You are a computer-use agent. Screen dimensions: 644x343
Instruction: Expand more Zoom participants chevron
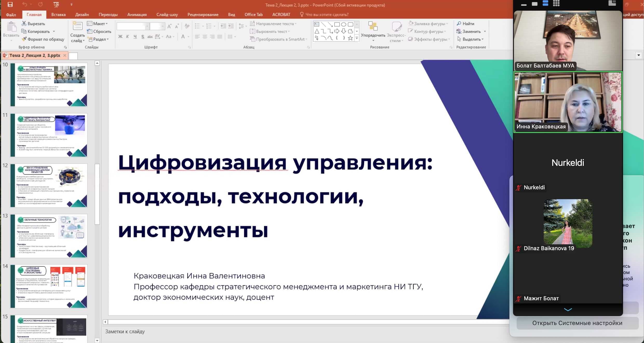point(568,309)
